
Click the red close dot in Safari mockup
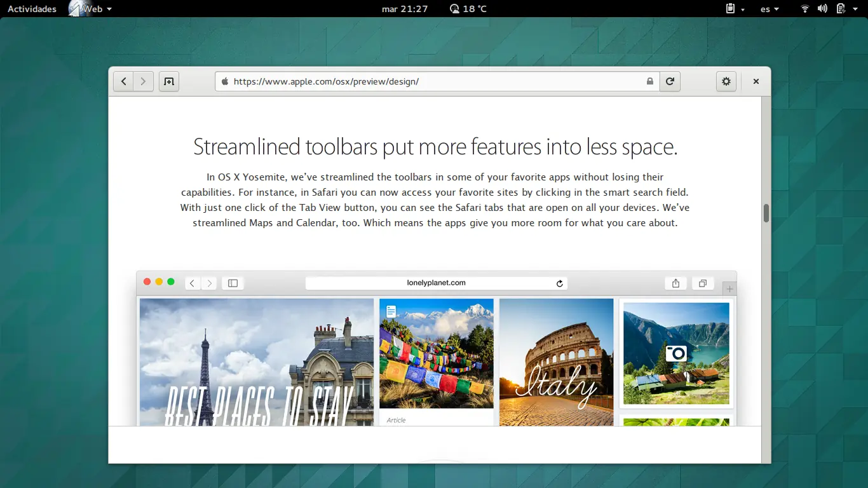(147, 281)
